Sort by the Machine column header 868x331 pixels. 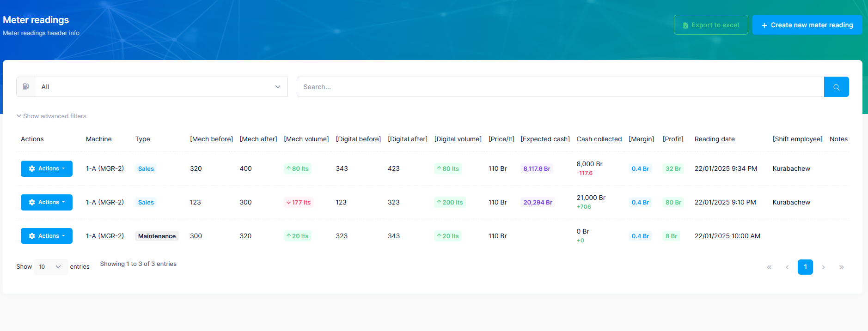click(x=98, y=139)
